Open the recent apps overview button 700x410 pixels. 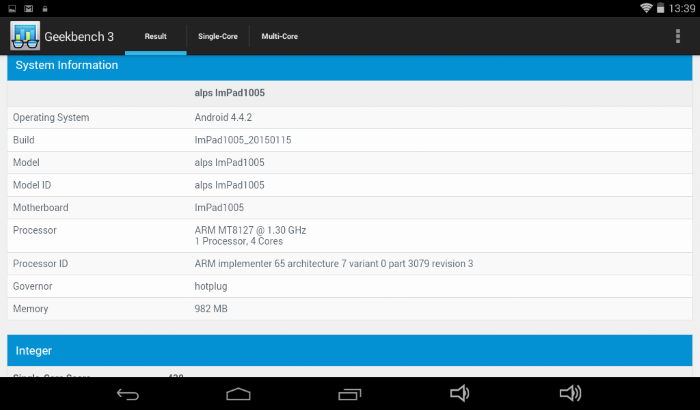tap(349, 393)
